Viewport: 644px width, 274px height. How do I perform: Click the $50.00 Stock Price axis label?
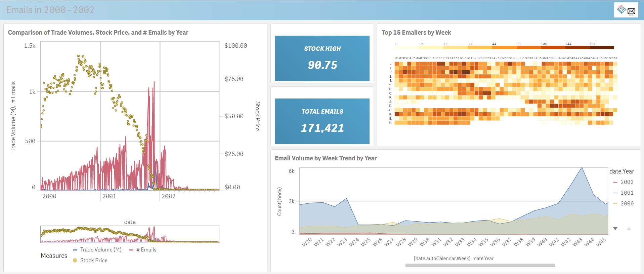click(x=234, y=116)
